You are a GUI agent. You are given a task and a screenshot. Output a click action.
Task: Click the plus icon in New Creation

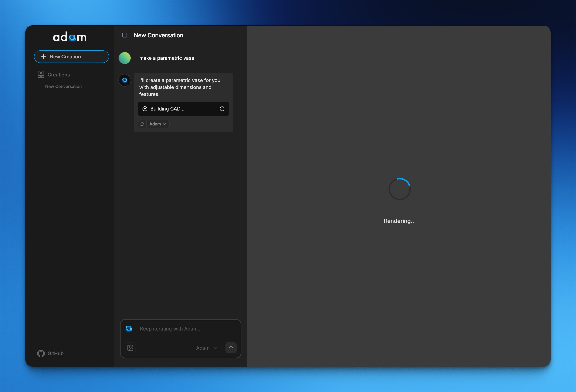[x=43, y=57]
